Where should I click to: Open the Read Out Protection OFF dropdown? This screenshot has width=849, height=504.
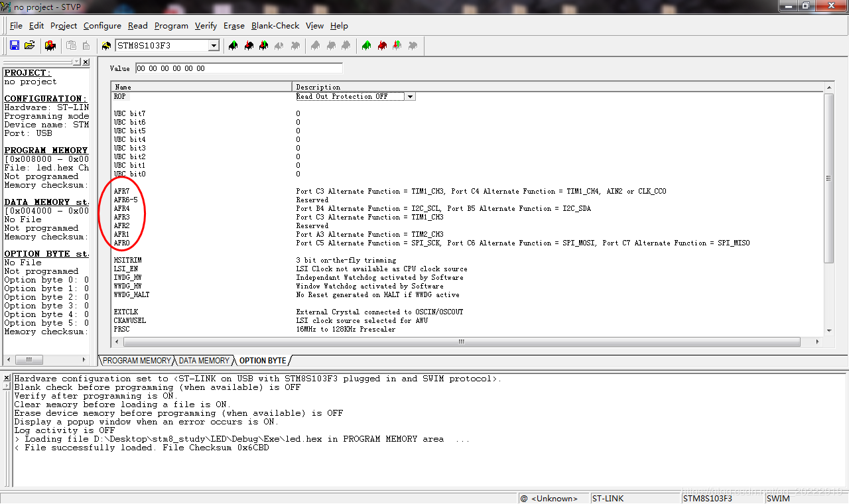click(x=410, y=97)
